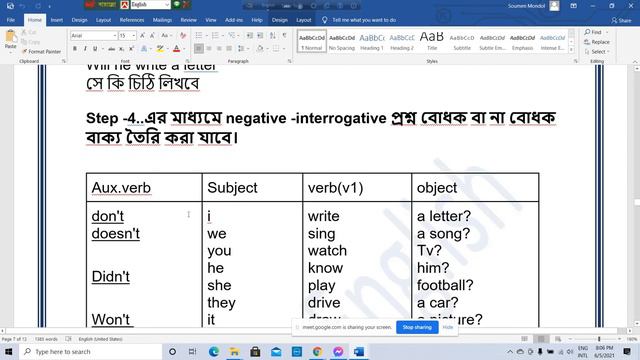Click the Replace button
Screen dimensions: 640x360
coord(597,42)
